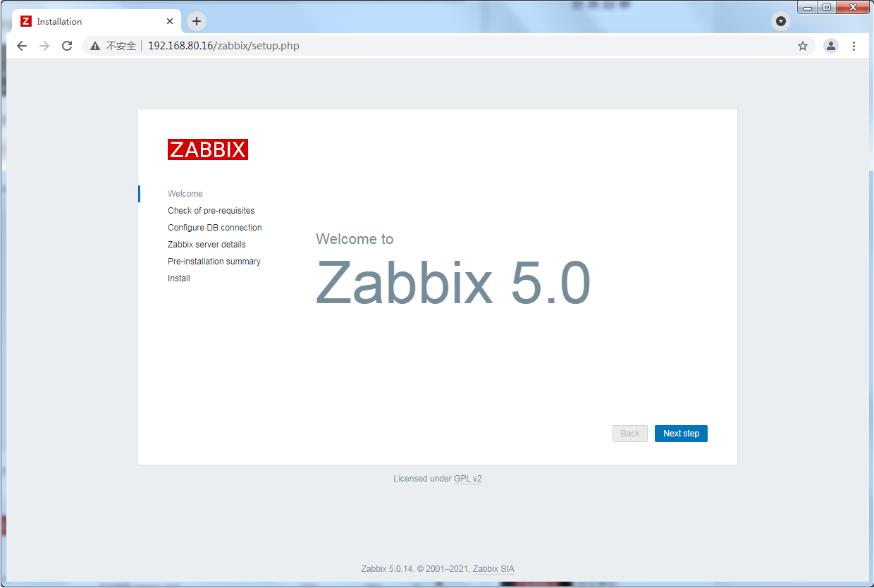874x588 pixels.
Task: Open the Chrome profile avatar
Action: coord(831,46)
